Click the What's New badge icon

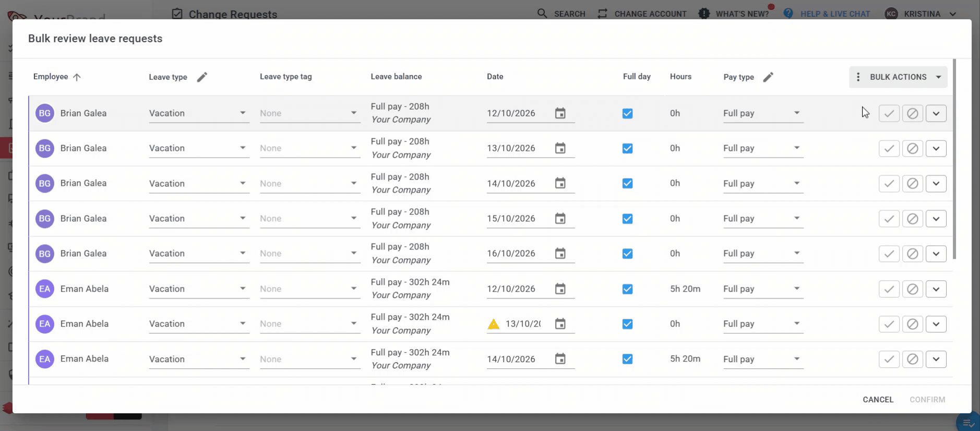click(x=704, y=14)
